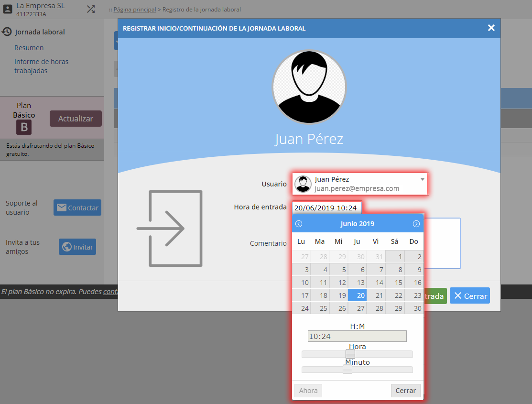
Task: Select day 10 in the calendar
Action: click(301, 283)
